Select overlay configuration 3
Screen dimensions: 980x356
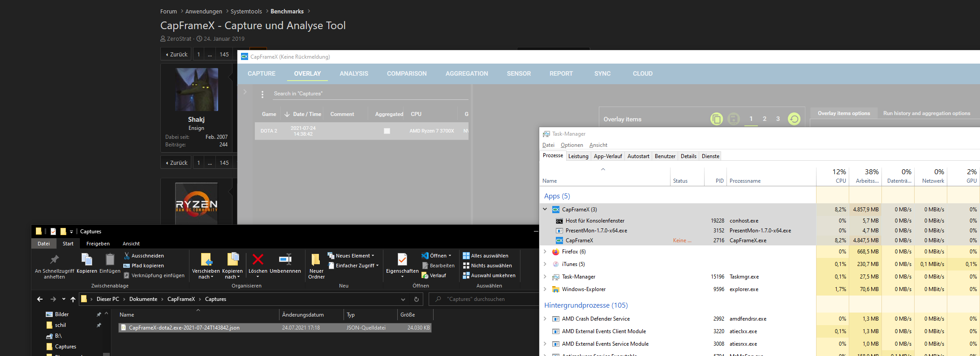click(x=778, y=119)
